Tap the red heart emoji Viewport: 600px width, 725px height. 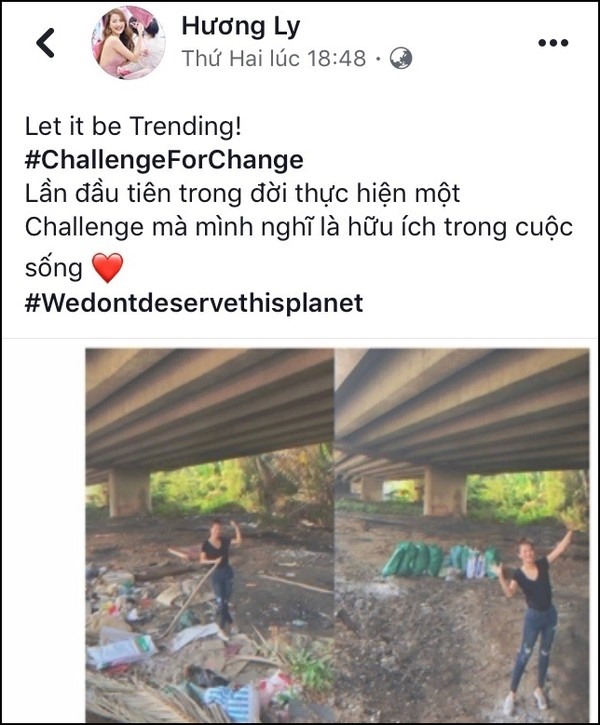pyautogui.click(x=108, y=268)
